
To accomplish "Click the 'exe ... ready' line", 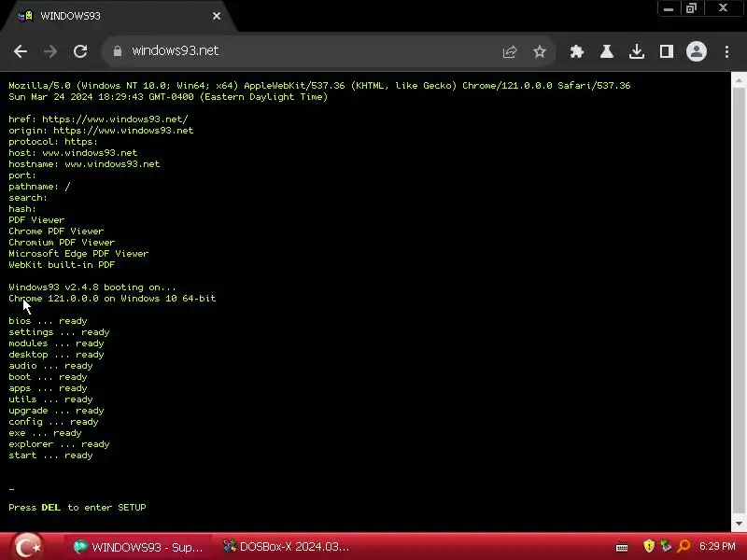I will [45, 433].
